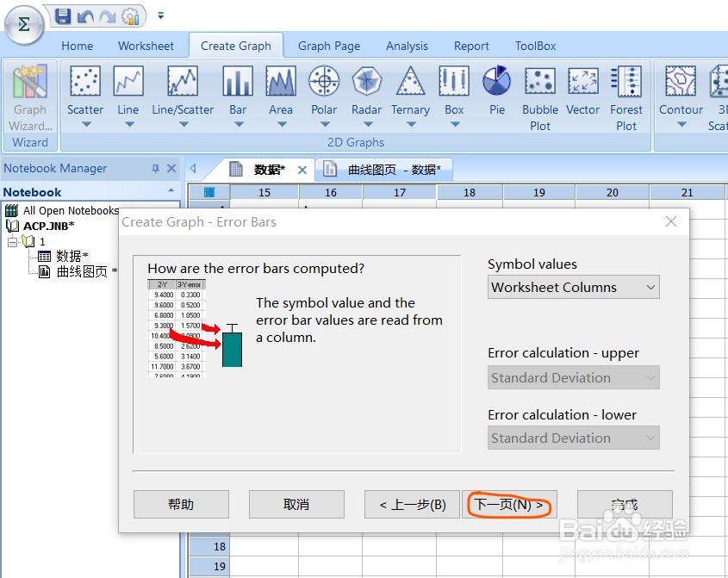This screenshot has height=578, width=728.
Task: Choose the Scatter graph icon
Action: coord(85,81)
